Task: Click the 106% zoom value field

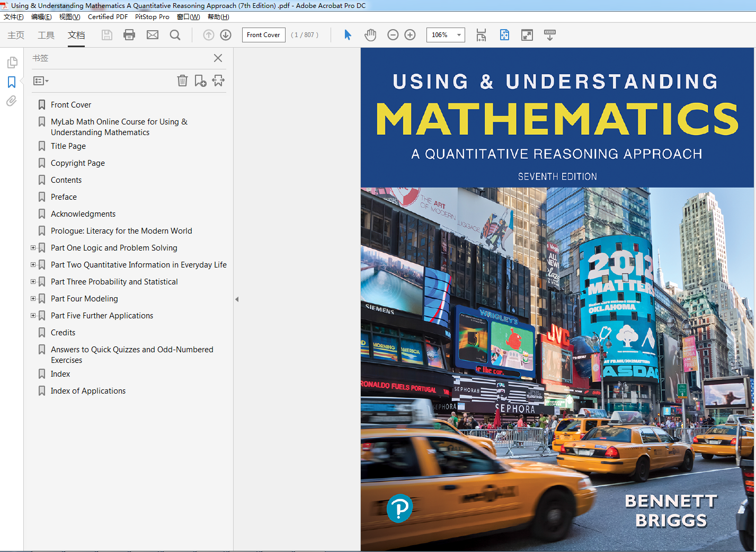Action: point(440,35)
